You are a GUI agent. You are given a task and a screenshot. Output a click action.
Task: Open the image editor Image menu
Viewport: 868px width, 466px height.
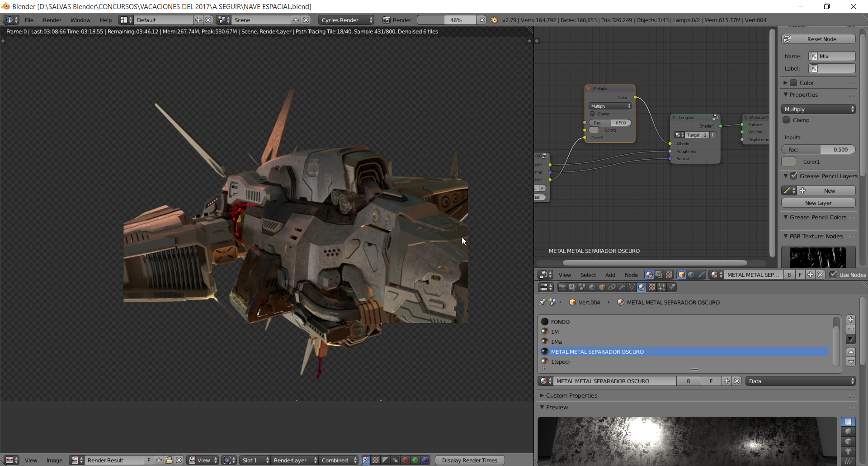tap(54, 460)
